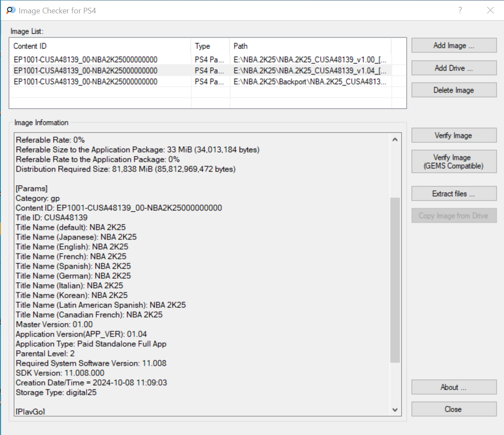
Task: Click the SDK Version: 11.008.000 line
Action: coord(60,373)
